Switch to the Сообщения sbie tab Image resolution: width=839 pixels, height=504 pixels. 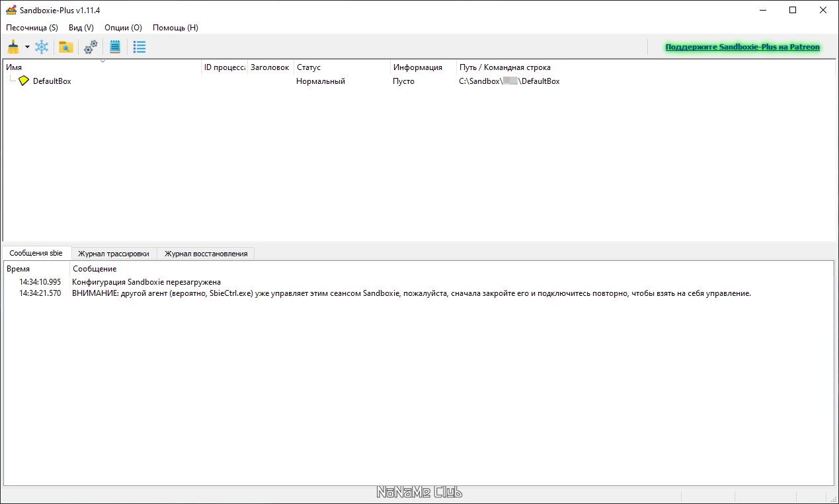coord(36,253)
